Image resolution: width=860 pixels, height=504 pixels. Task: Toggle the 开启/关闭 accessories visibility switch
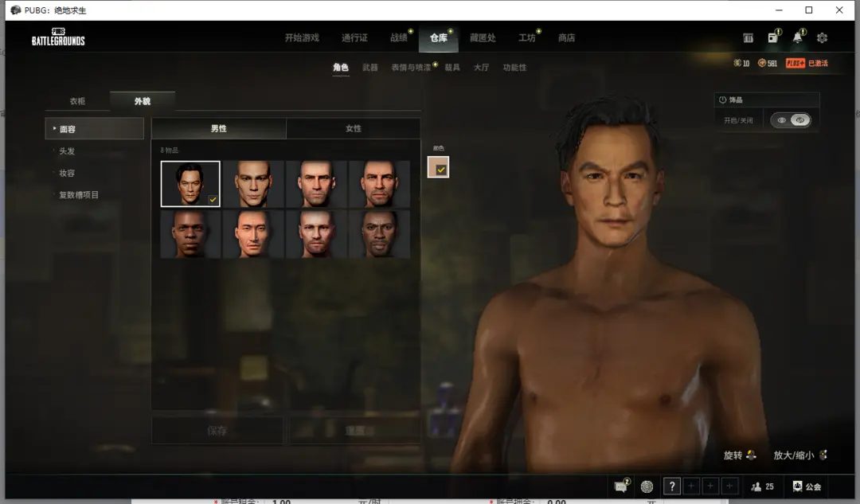coord(791,120)
